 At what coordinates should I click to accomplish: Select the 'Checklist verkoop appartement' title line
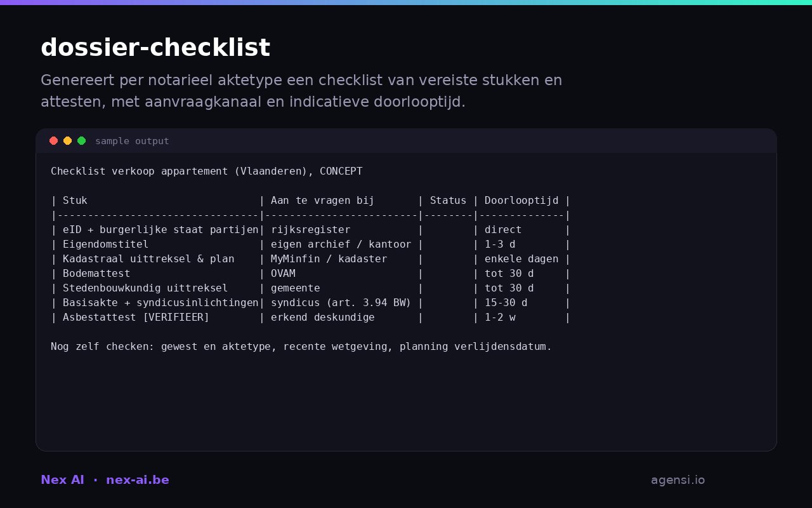coord(207,171)
